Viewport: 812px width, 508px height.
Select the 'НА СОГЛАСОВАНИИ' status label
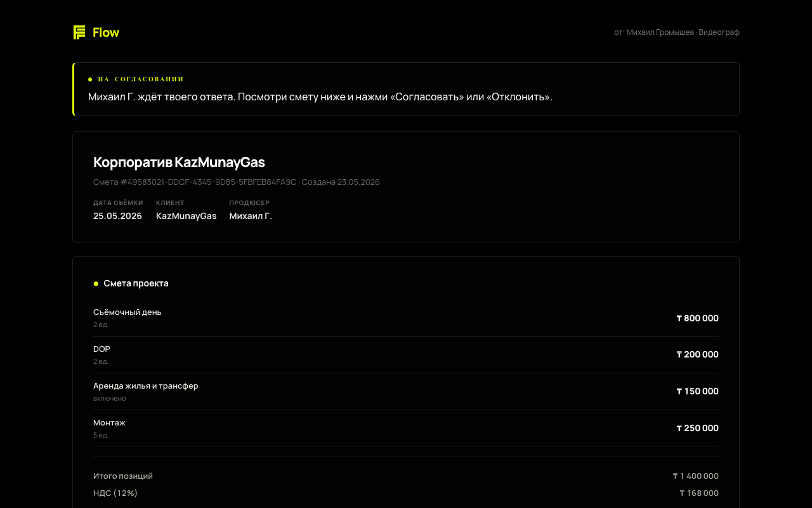pos(141,79)
